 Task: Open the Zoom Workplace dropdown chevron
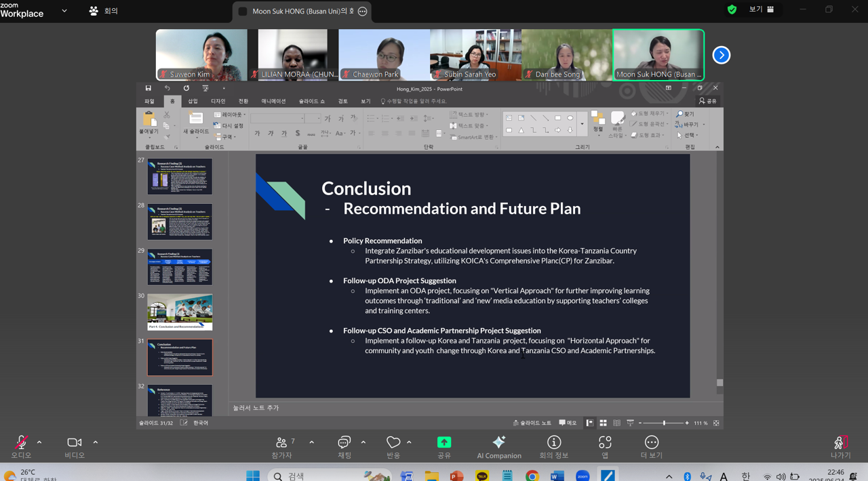(x=64, y=11)
